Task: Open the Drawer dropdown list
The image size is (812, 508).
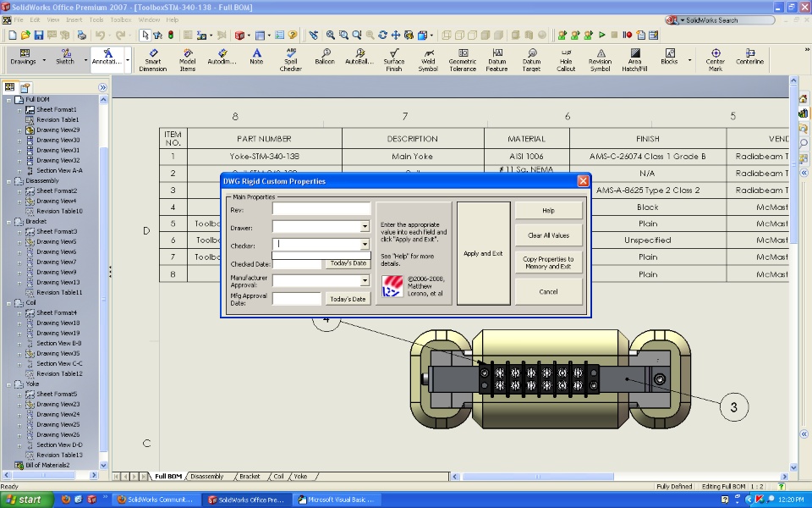Action: pyautogui.click(x=365, y=227)
